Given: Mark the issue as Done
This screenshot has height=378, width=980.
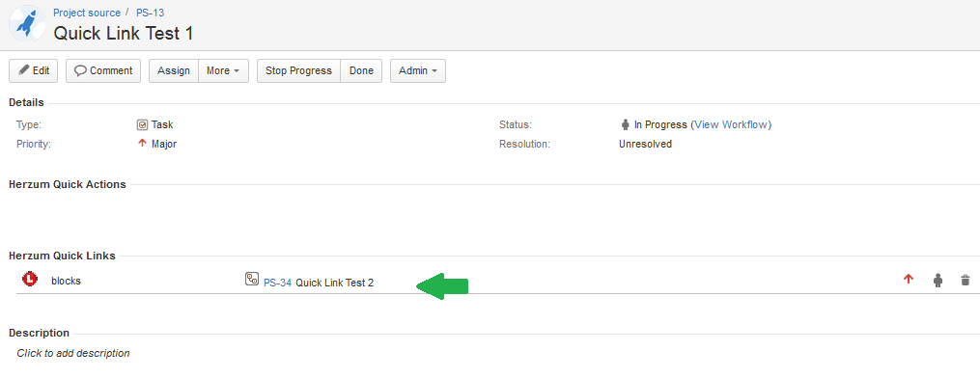Looking at the screenshot, I should tap(361, 70).
